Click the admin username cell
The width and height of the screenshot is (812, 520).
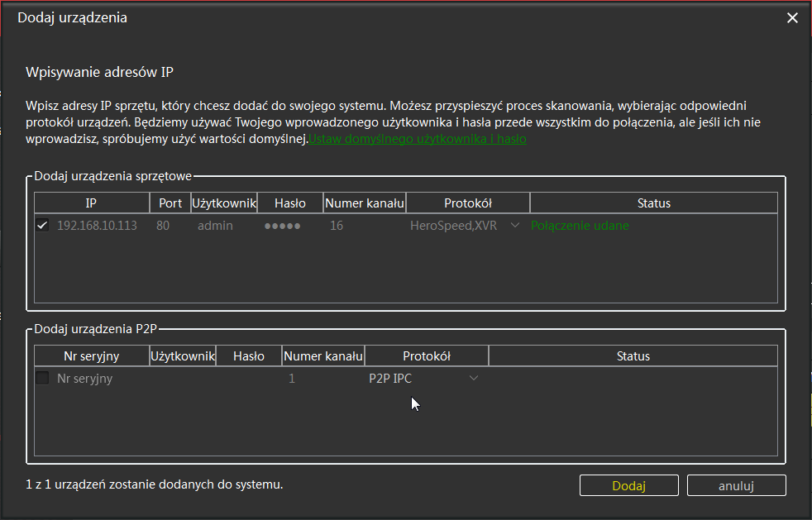[x=215, y=225]
